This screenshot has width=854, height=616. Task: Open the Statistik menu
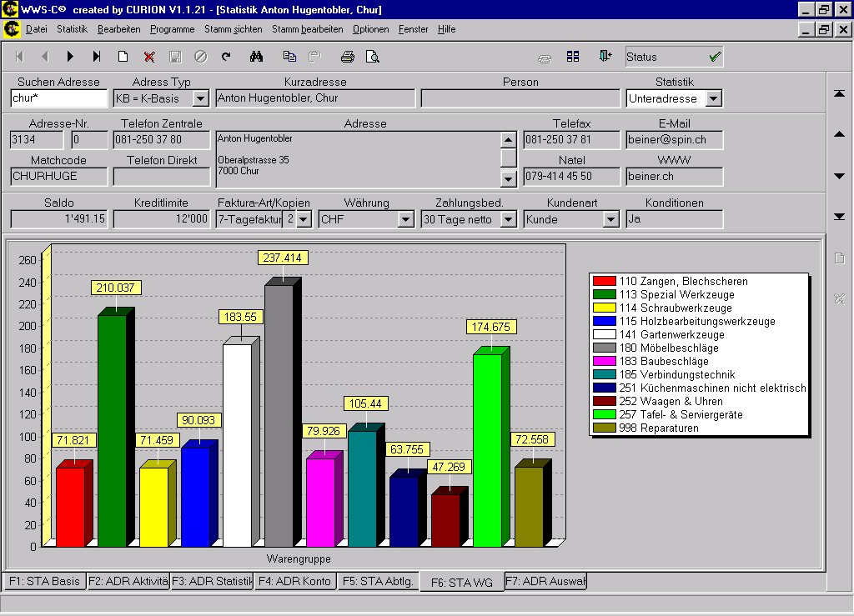point(72,29)
